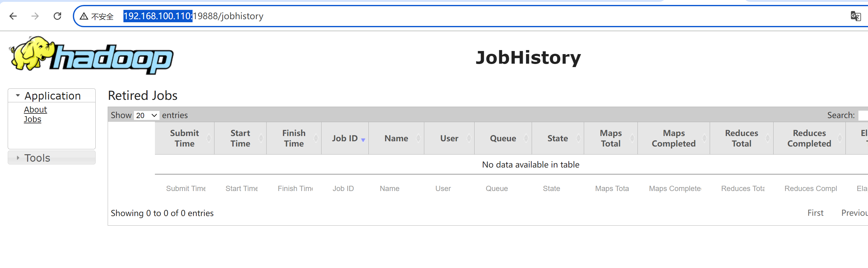Sort table by Maps Completed column
This screenshot has width=868, height=268.
[x=674, y=138]
